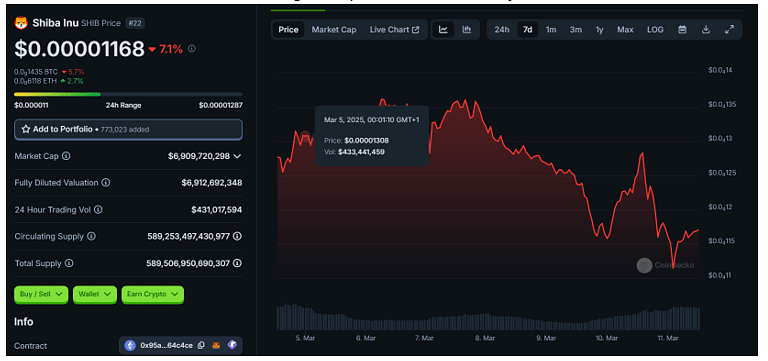Click the Info section heading
The width and height of the screenshot is (768, 361).
(24, 322)
